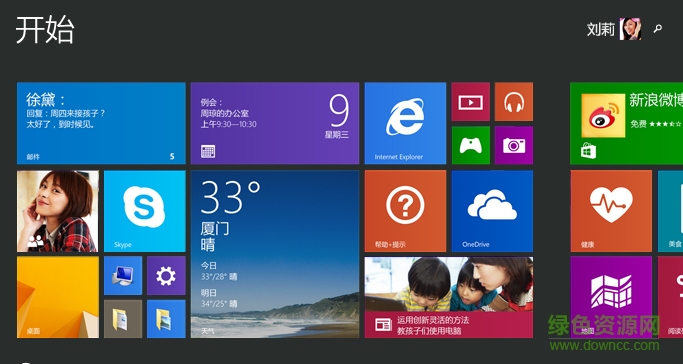This screenshot has height=364, width=683.
Task: Open the 健康 health tile
Action: pyautogui.click(x=611, y=211)
